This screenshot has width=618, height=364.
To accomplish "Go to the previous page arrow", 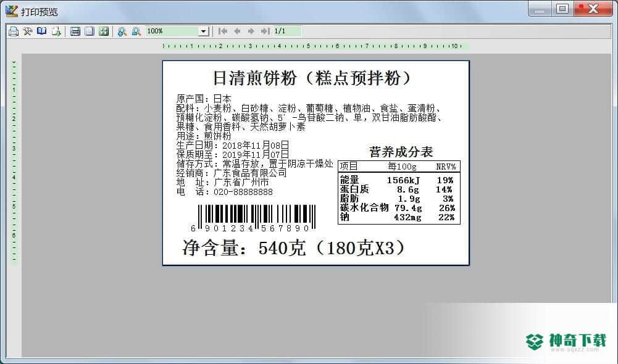I will pos(237,31).
